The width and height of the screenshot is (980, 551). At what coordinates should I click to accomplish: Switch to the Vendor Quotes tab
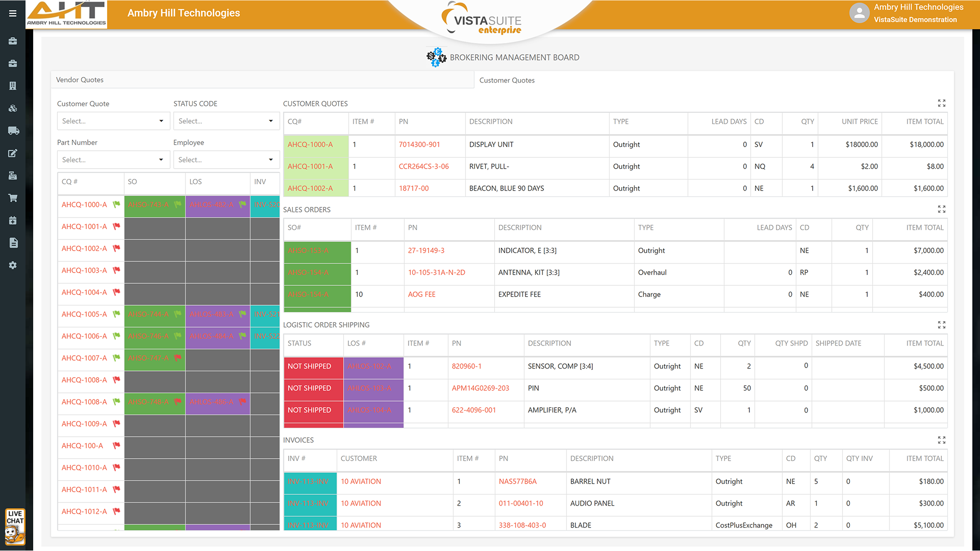click(x=80, y=80)
